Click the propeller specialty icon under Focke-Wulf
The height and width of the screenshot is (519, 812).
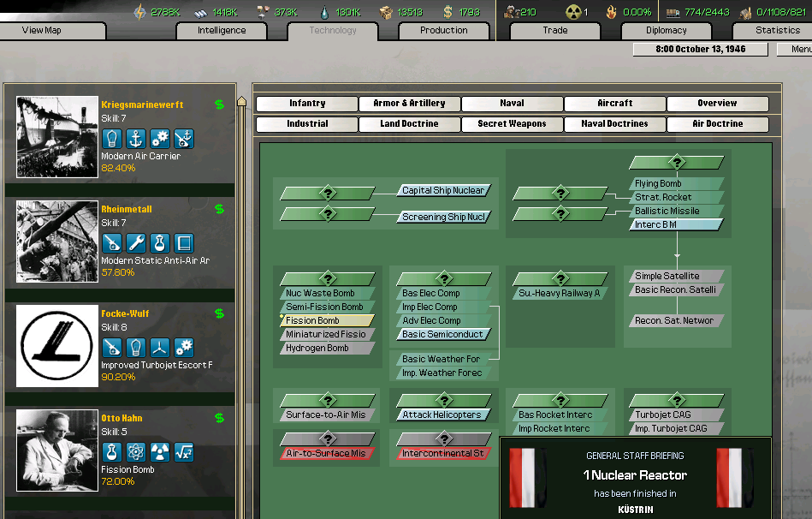[x=159, y=348]
